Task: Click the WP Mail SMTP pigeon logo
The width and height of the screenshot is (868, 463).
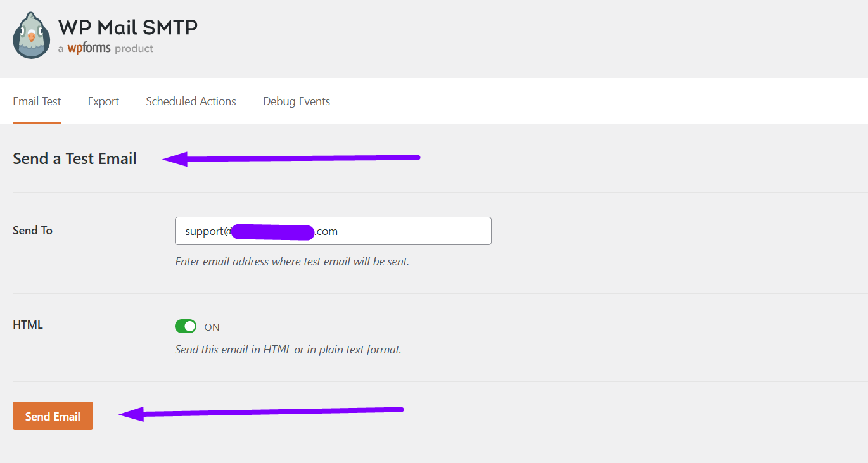Action: (x=31, y=35)
